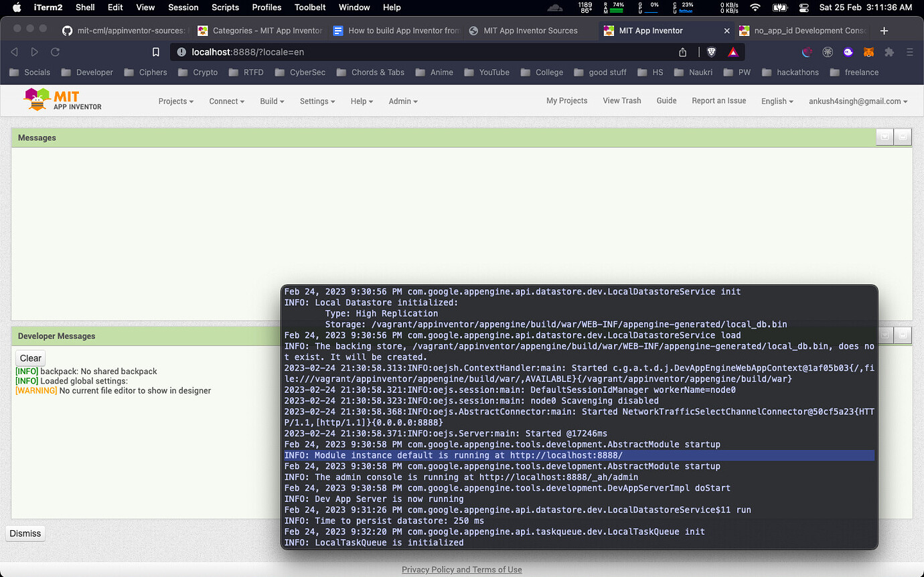The width and height of the screenshot is (924, 577).
Task: Restore the Messages panel size
Action: pos(903,137)
